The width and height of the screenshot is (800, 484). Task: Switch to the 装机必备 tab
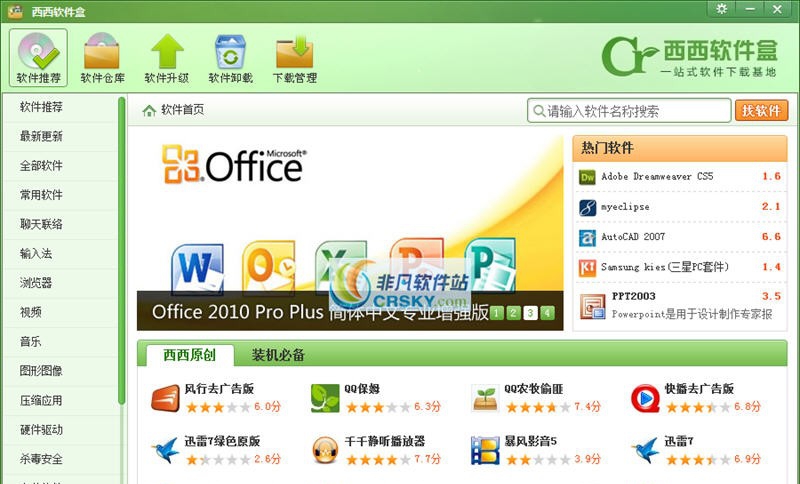pos(278,355)
